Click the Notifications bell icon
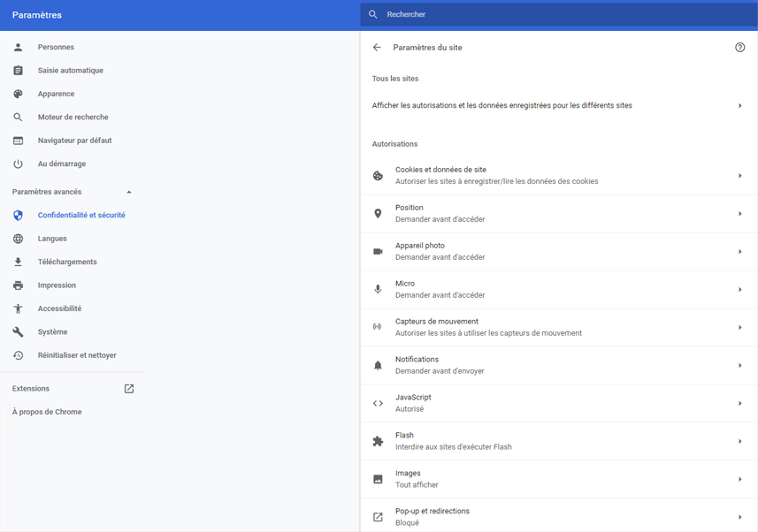The image size is (758, 532). pyautogui.click(x=378, y=365)
